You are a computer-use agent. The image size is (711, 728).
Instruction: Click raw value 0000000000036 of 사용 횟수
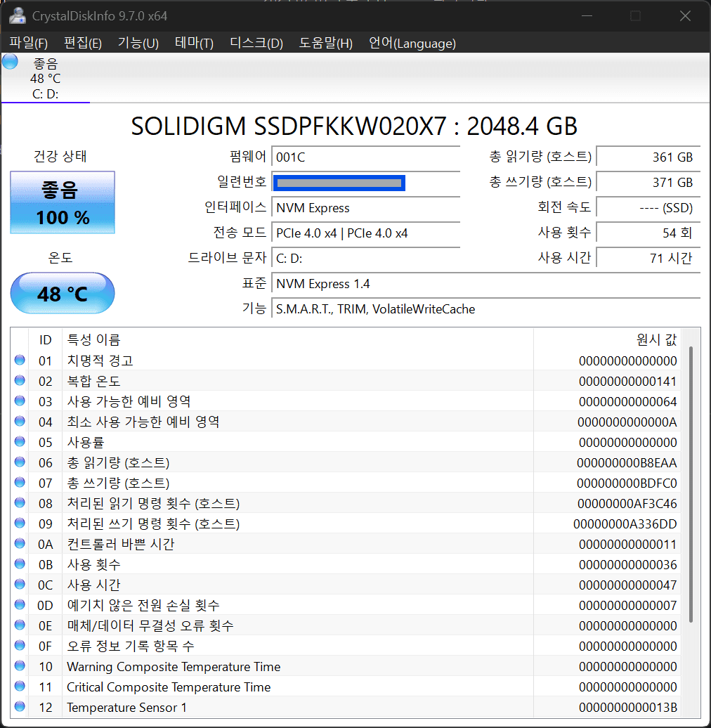[627, 564]
